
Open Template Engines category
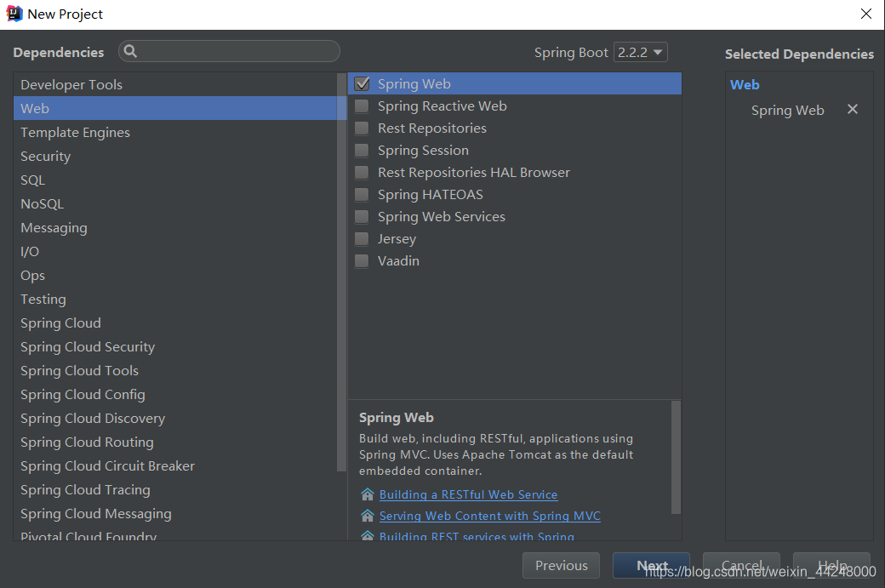(175, 132)
